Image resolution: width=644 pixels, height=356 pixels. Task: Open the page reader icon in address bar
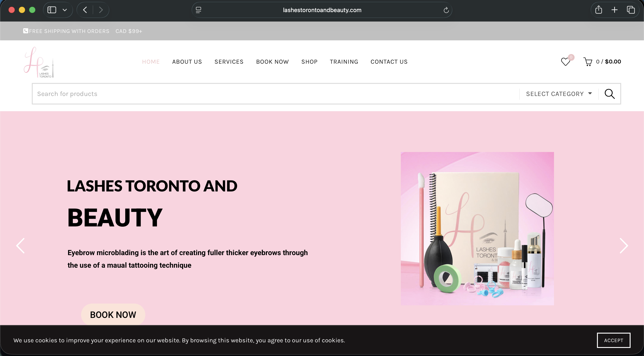click(x=198, y=10)
